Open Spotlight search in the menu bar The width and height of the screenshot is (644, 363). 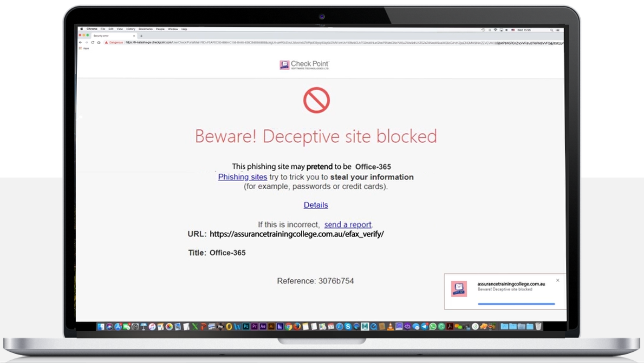(x=552, y=30)
